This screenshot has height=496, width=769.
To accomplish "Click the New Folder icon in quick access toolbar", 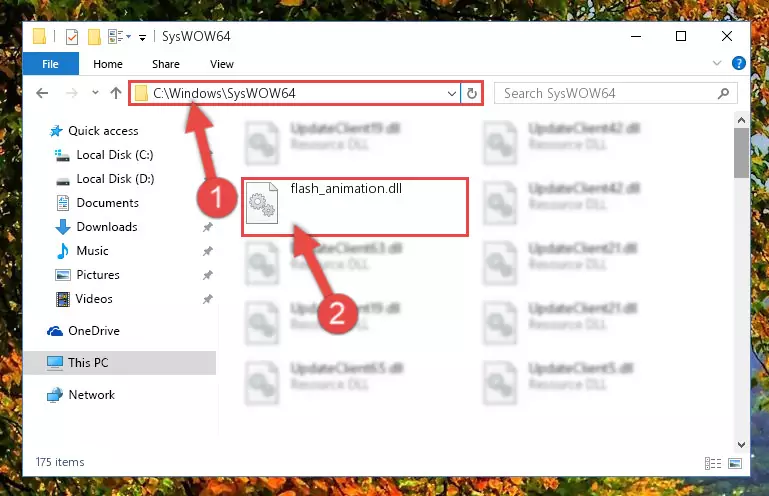I will point(94,37).
